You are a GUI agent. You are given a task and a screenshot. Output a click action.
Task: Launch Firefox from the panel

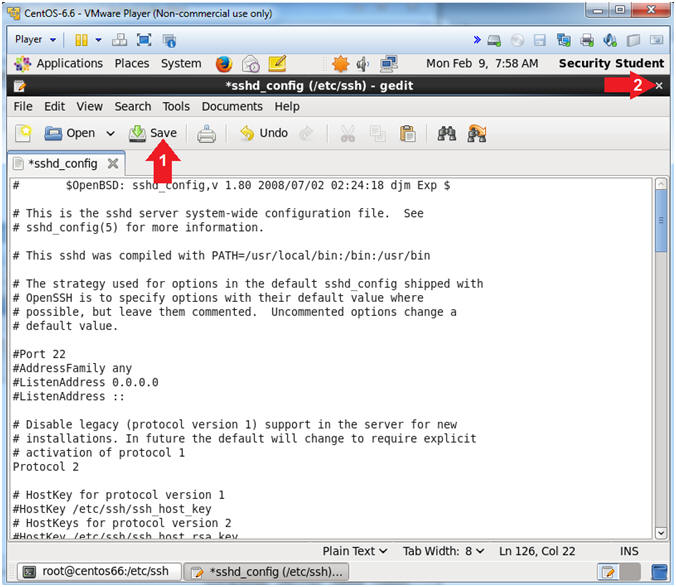[224, 64]
